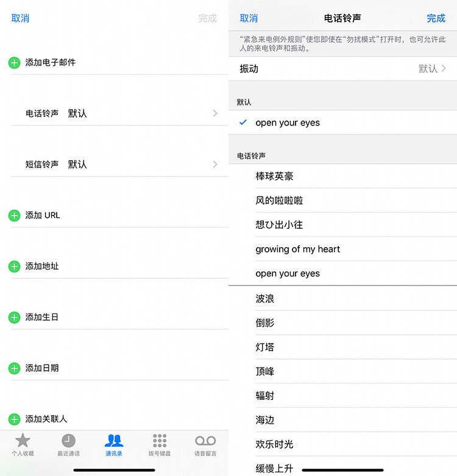The image size is (457, 476).
Task: Choose the 倒影 ringtone
Action: pos(342,323)
